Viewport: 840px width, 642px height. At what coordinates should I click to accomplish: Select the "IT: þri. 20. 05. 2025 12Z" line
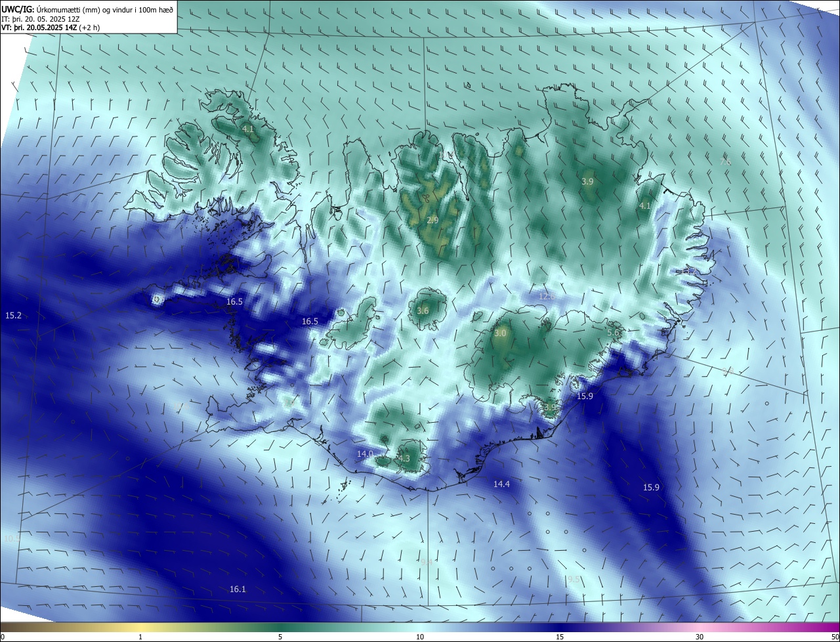(x=41, y=19)
